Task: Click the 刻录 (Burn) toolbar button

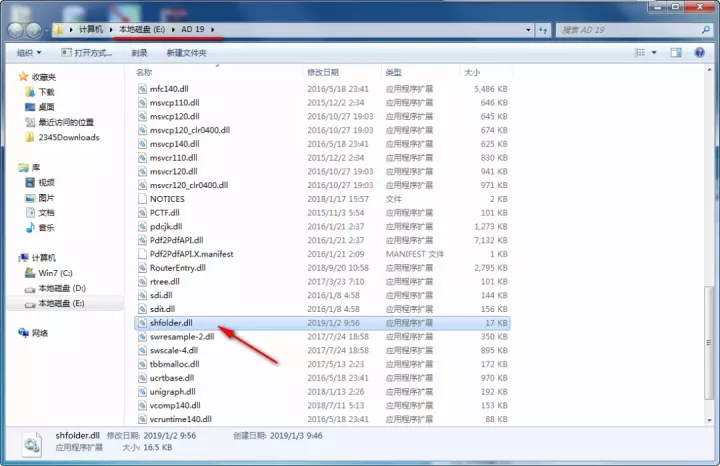Action: pyautogui.click(x=139, y=52)
